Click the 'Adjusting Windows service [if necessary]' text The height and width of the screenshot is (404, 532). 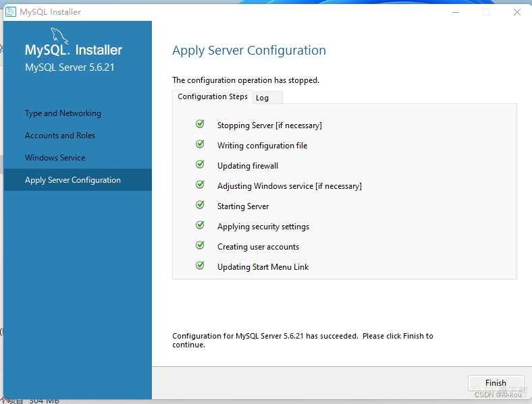290,186
